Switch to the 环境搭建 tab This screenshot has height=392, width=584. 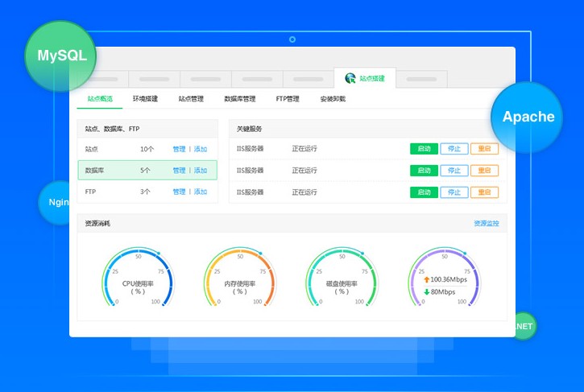145,99
